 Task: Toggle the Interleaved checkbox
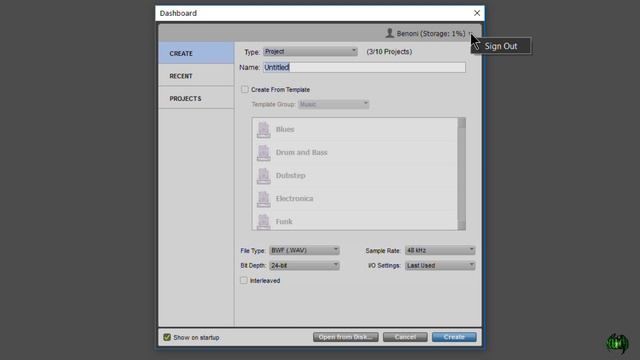point(244,280)
